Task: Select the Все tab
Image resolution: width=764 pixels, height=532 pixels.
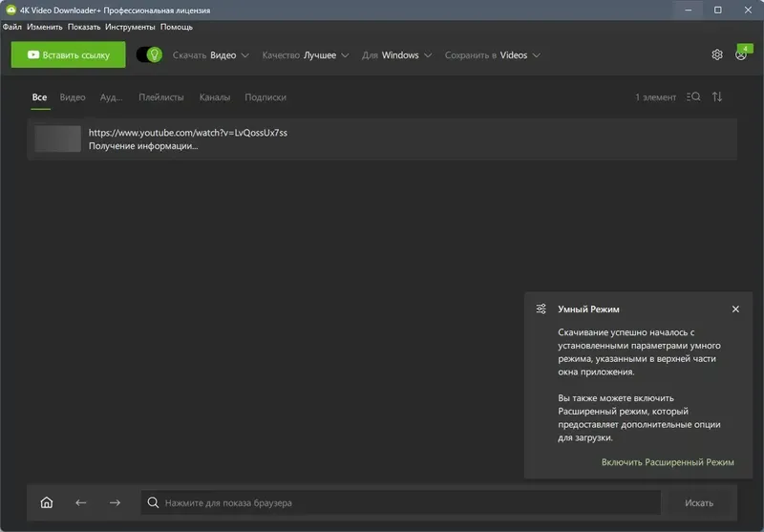Action: click(x=39, y=97)
